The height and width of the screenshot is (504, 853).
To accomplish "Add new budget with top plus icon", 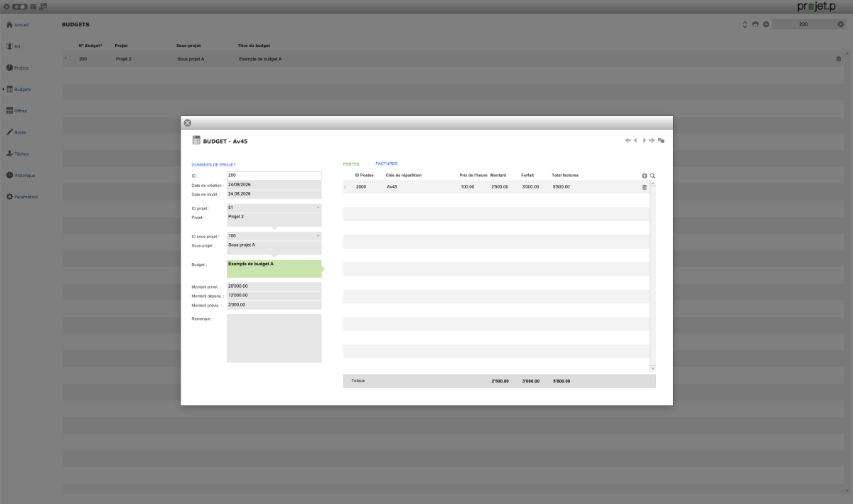I will tap(766, 24).
